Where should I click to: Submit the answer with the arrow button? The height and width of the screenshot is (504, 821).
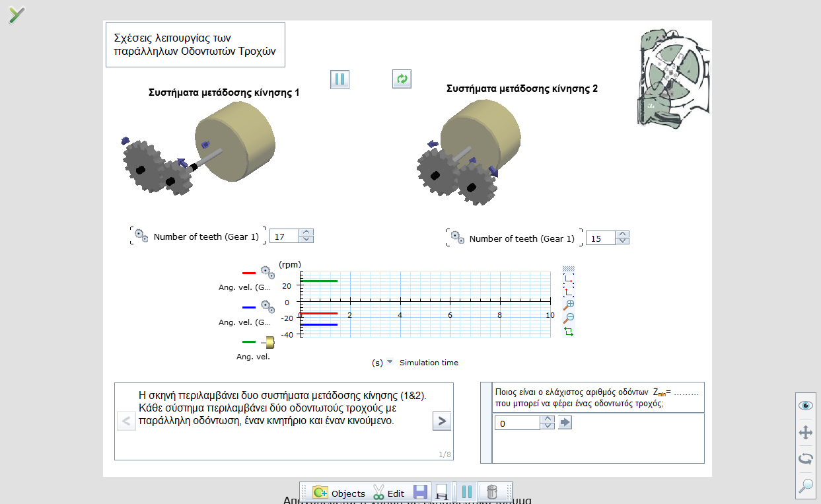coord(565,423)
